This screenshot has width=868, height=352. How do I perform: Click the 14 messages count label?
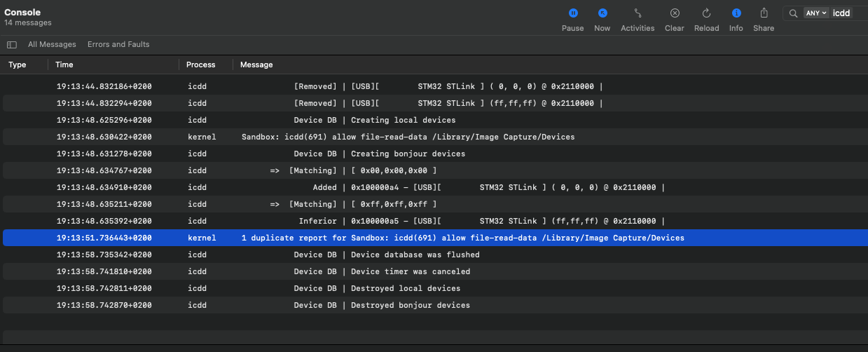point(28,23)
